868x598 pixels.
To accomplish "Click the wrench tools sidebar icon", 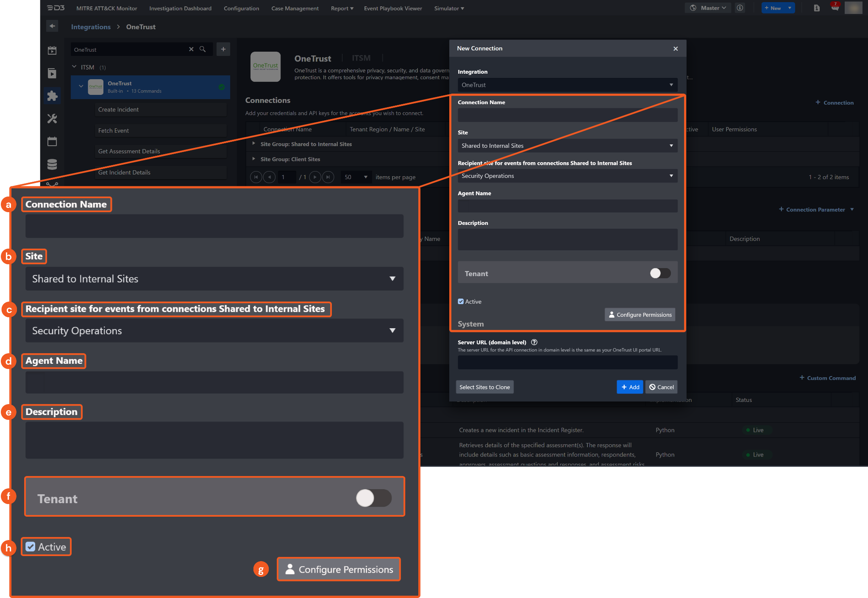I will pyautogui.click(x=52, y=119).
